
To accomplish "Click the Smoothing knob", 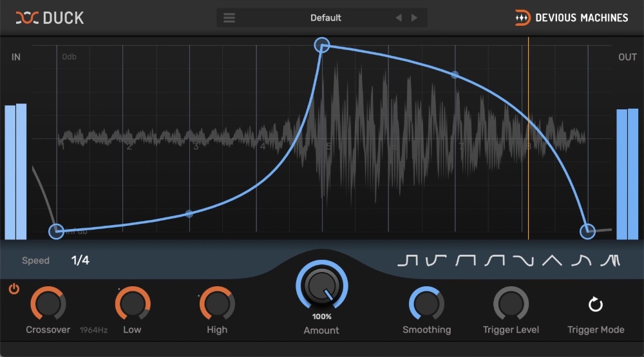I will 427,304.
